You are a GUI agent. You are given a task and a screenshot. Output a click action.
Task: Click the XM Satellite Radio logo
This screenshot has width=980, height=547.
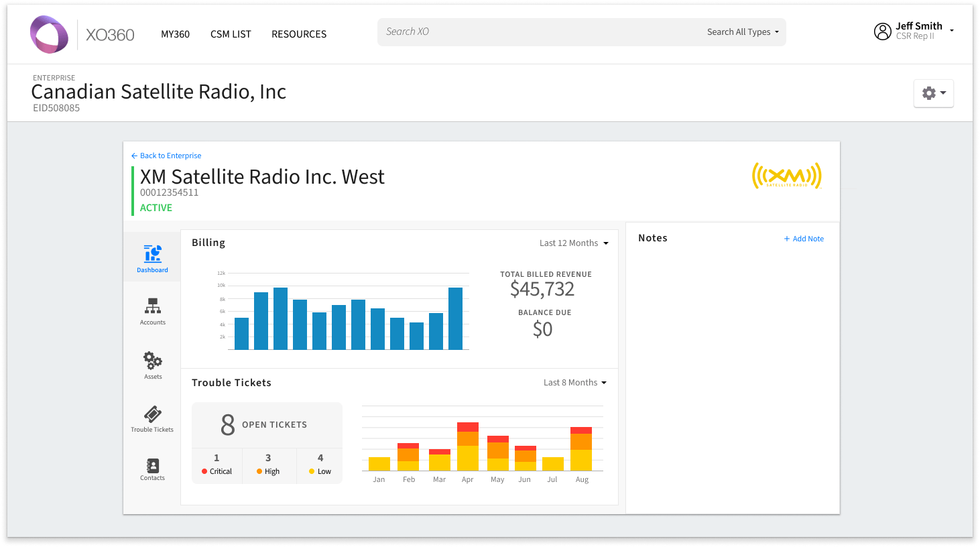[x=787, y=176]
